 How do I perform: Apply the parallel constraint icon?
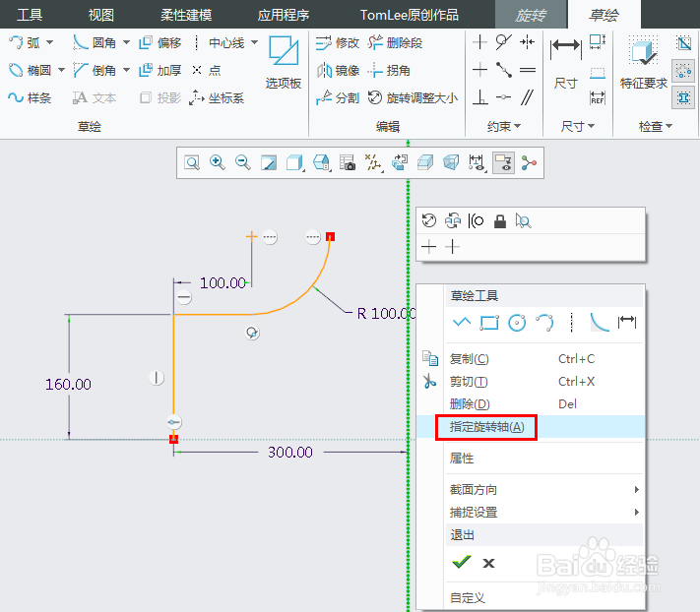tap(528, 97)
